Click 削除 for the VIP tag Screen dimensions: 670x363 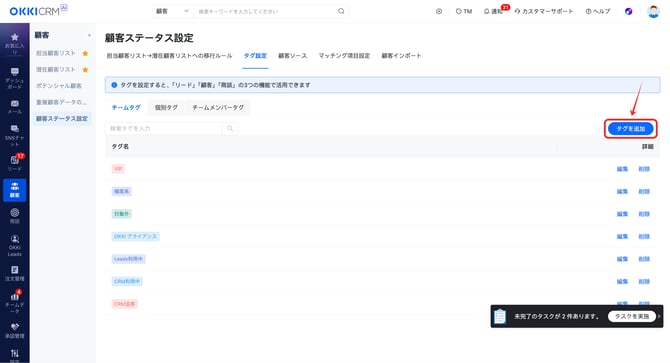[644, 169]
